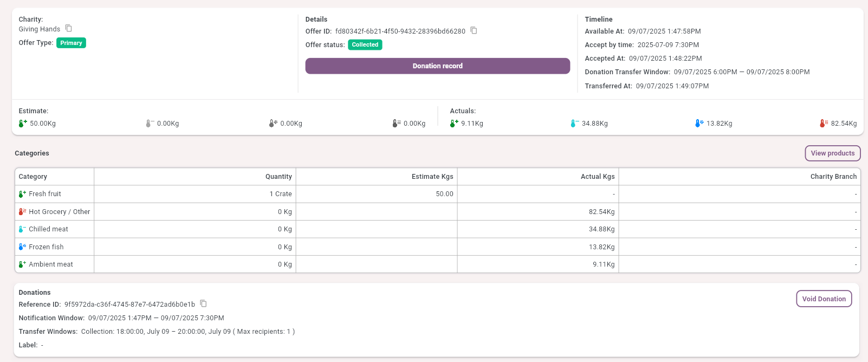Click the Primary offer type badge

(71, 43)
